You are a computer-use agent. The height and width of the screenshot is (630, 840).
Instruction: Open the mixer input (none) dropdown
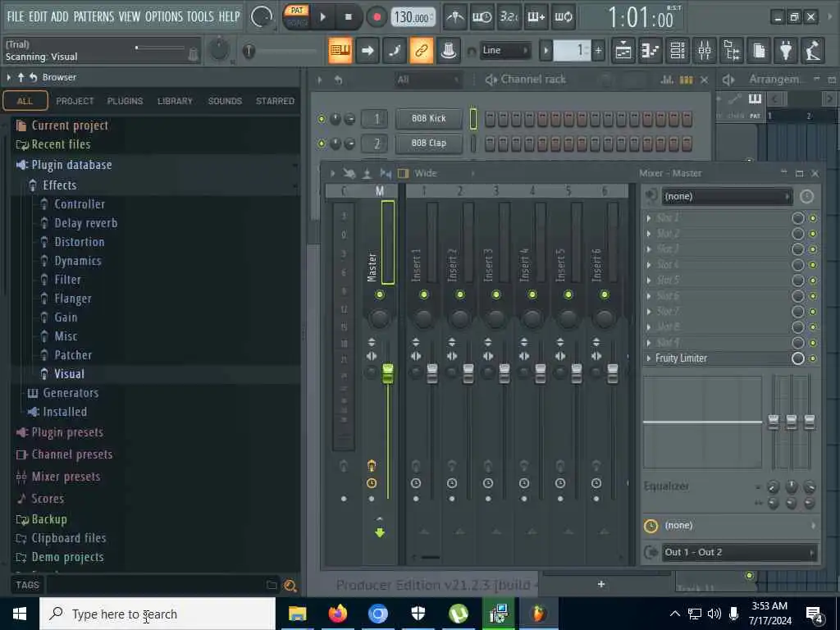(727, 197)
